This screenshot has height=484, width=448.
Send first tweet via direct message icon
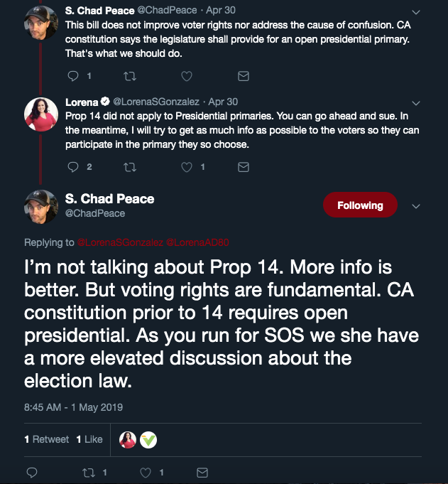click(243, 75)
